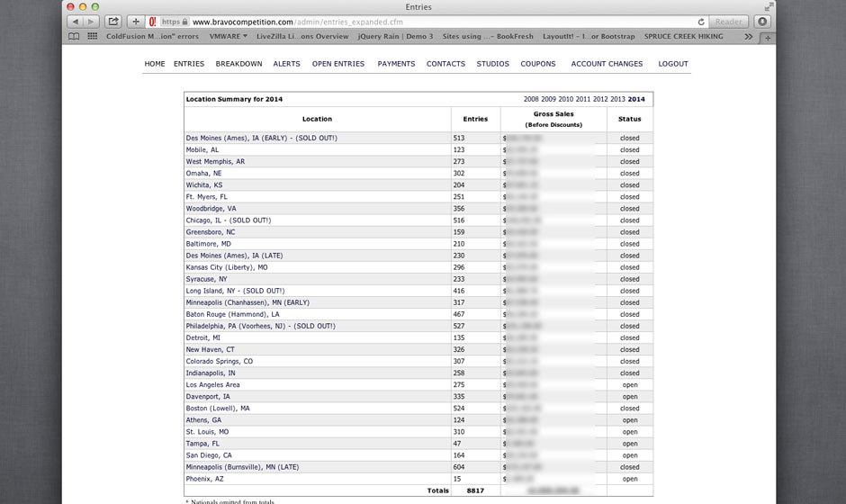This screenshot has width=846, height=504.
Task: Open the LayoutIt Bootstrap bookmark
Action: tap(589, 36)
